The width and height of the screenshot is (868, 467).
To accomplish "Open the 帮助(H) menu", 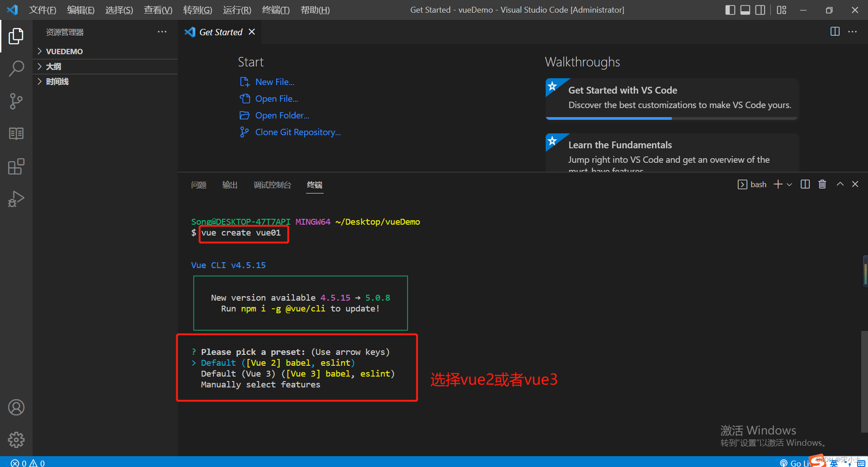I will tap(315, 10).
